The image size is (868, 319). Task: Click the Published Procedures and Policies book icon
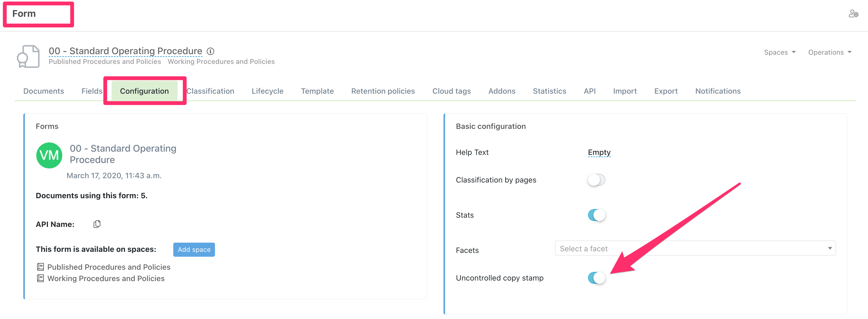tap(40, 267)
